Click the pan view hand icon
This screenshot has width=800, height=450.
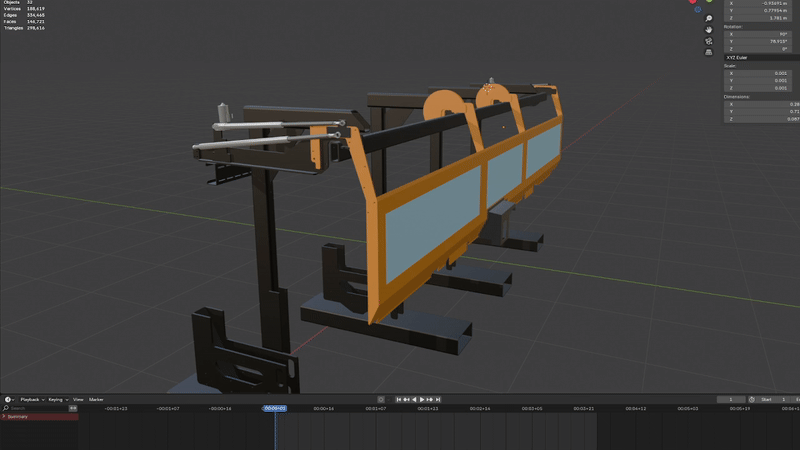click(x=709, y=30)
